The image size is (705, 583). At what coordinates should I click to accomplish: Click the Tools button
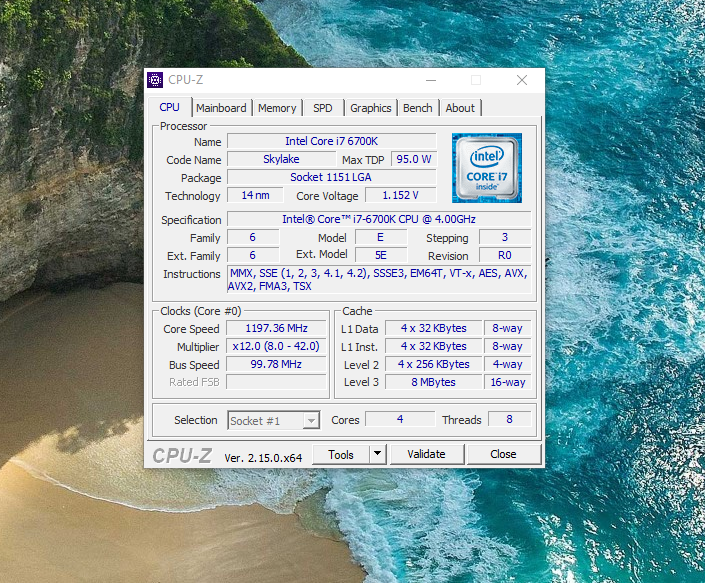[341, 454]
